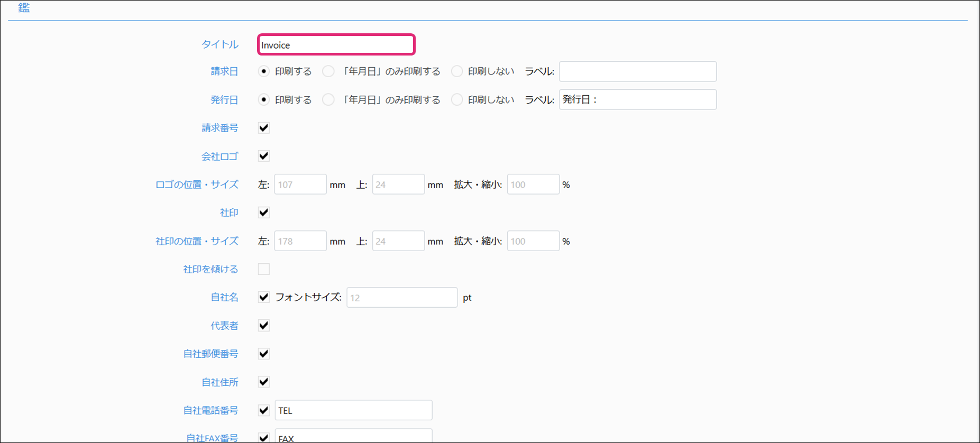Uncheck the 自社郵便番号 checkbox
Screen dimensions: 980x443
point(264,354)
